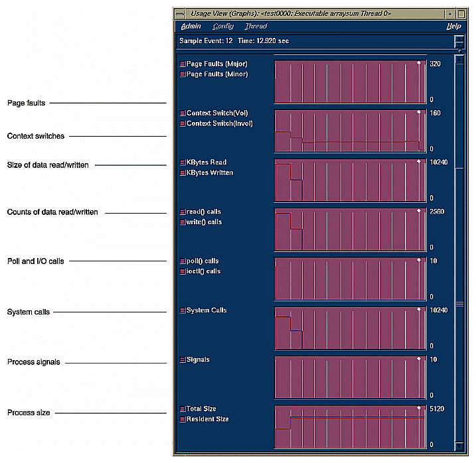Click the time marker diamond on Context Switch graph

[x=419, y=112]
